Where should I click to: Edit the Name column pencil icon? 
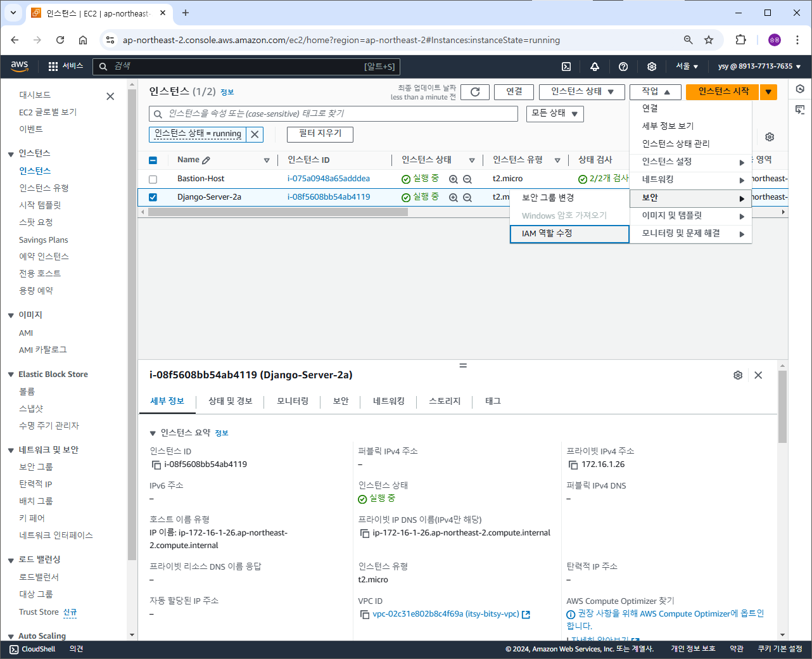tap(206, 160)
